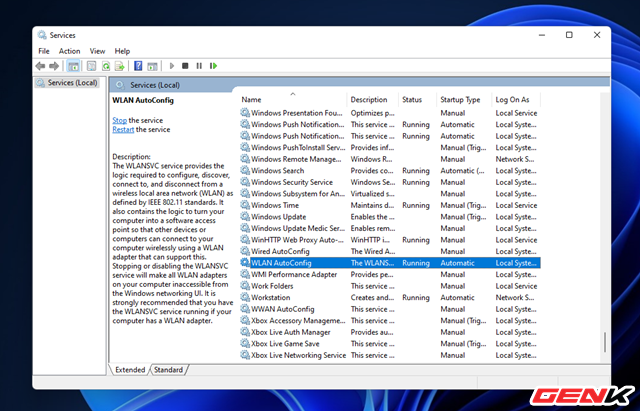This screenshot has height=411, width=640.
Task: Open Properties toolbar icon
Action: click(92, 66)
